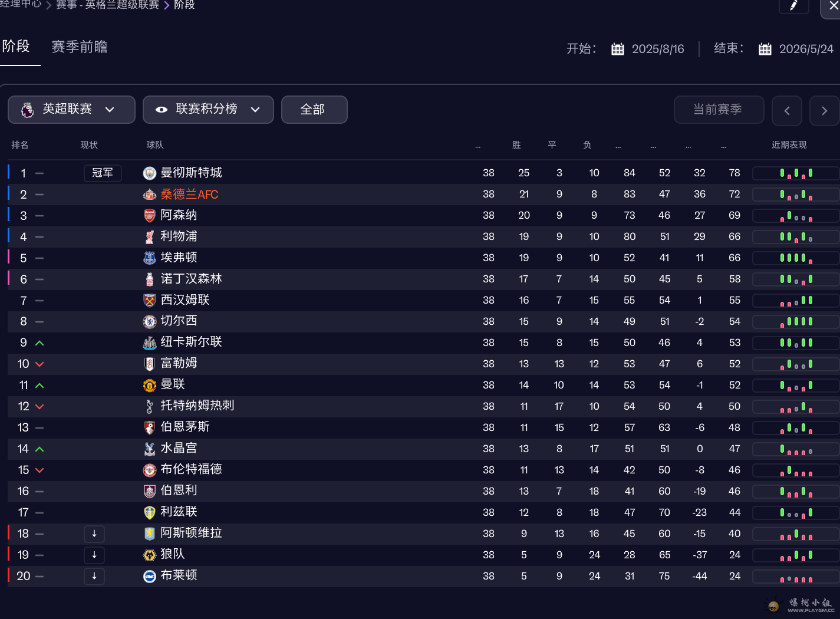Viewport: 840px width, 619px height.
Task: Click the Manchester City club badge
Action: (x=150, y=173)
